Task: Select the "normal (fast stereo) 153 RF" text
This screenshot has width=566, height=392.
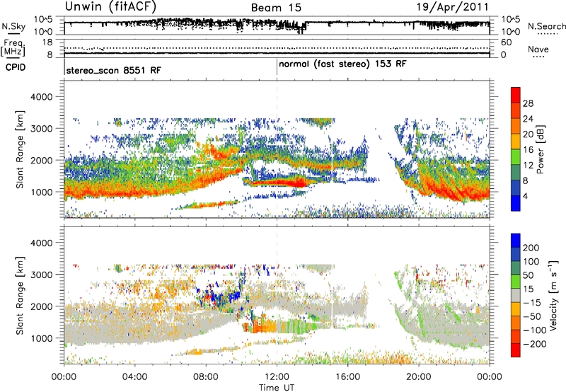Action: pyautogui.click(x=342, y=64)
